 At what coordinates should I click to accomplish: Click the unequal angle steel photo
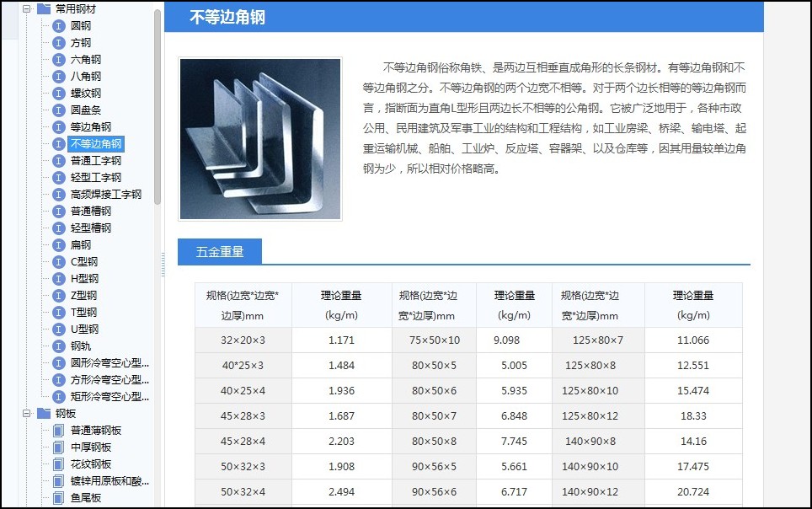pyautogui.click(x=260, y=139)
